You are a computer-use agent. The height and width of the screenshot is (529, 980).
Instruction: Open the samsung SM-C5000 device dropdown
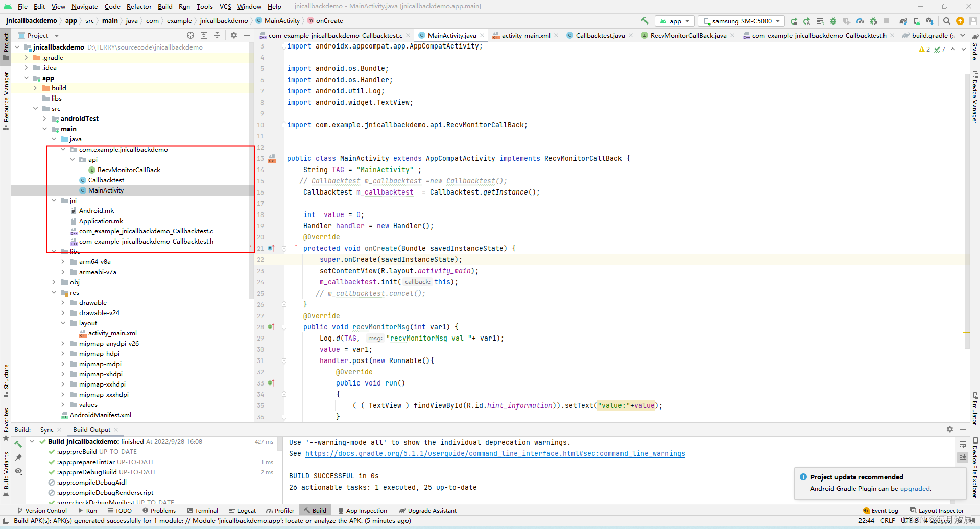coord(741,21)
